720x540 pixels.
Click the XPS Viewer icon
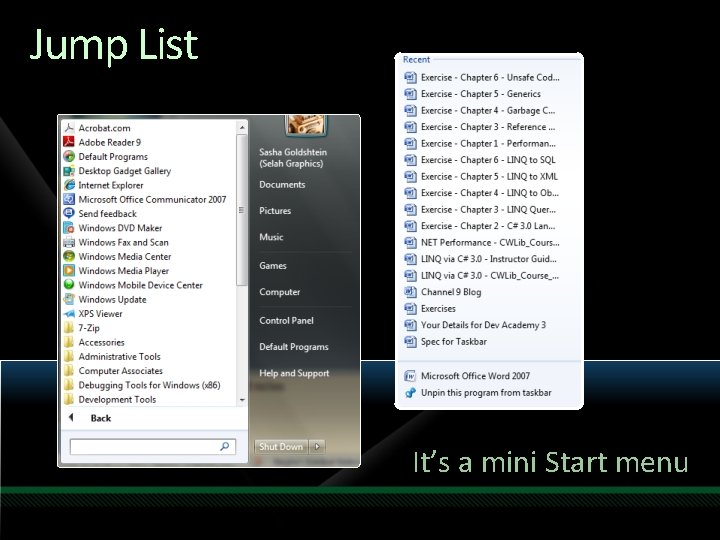69,313
